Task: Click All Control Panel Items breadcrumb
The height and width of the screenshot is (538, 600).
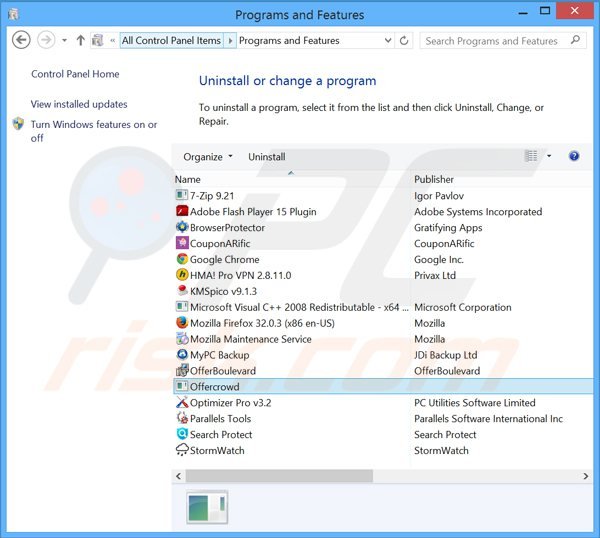Action: pos(171,41)
